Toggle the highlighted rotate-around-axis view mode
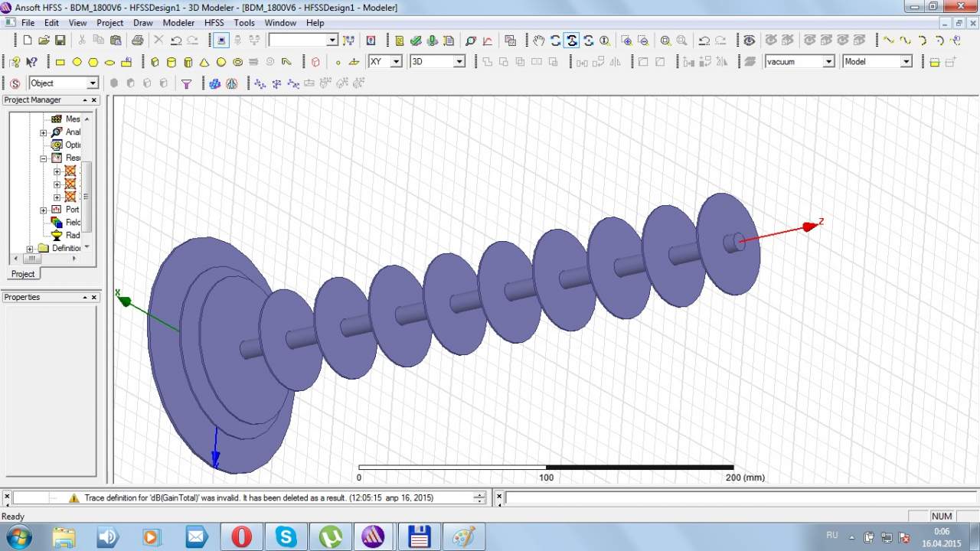Screen dimensions: 980x551 tap(572, 41)
